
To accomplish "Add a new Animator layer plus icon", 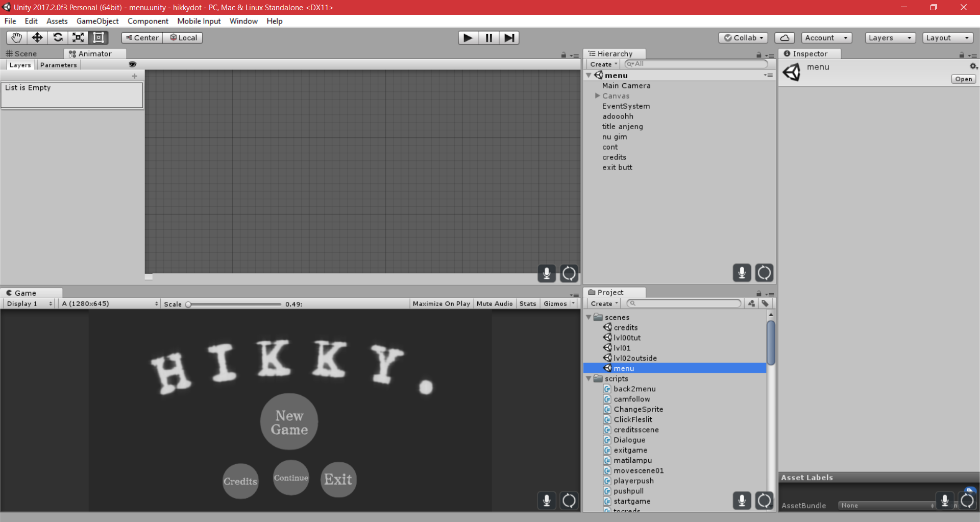I will 135,76.
